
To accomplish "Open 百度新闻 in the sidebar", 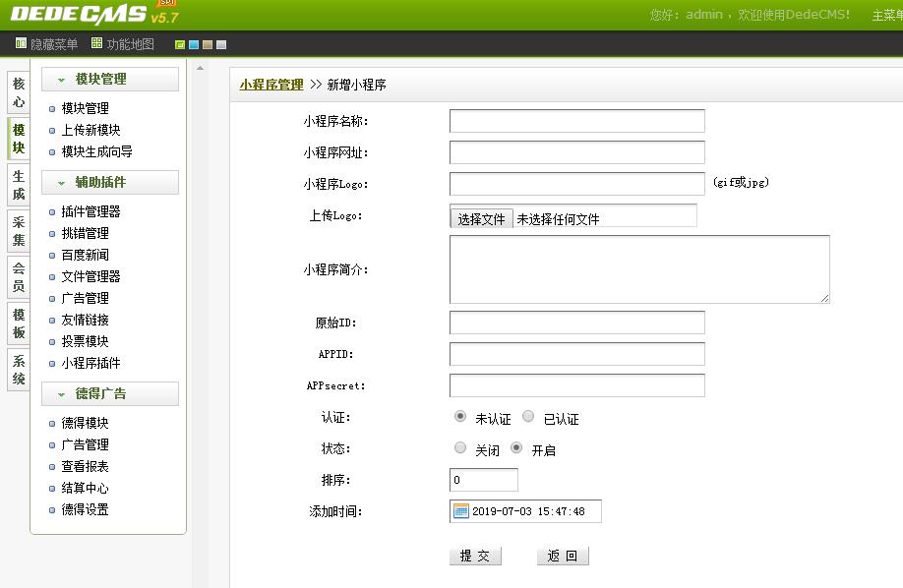I will click(86, 255).
